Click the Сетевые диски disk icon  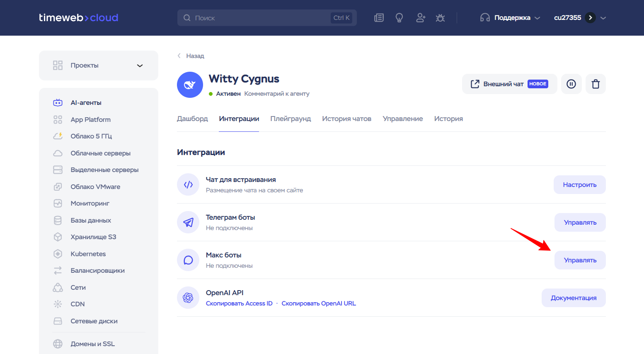[58, 321]
